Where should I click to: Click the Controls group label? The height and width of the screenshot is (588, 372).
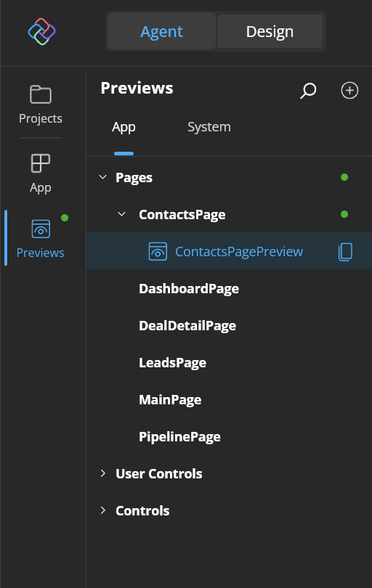coord(142,511)
